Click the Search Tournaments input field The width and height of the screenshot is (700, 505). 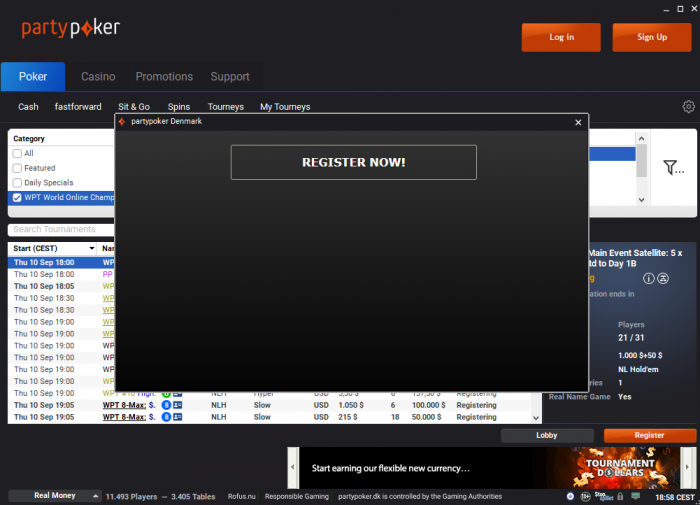click(61, 230)
